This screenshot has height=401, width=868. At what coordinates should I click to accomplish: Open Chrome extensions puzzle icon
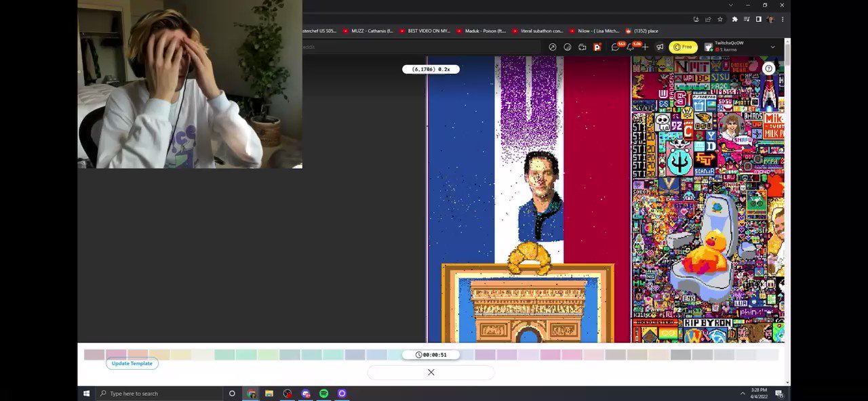735,19
